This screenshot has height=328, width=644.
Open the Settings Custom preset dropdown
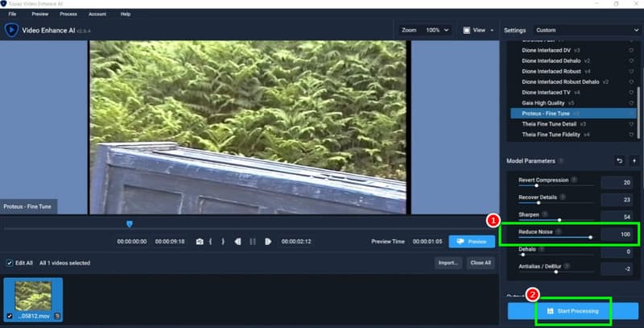[587, 30]
